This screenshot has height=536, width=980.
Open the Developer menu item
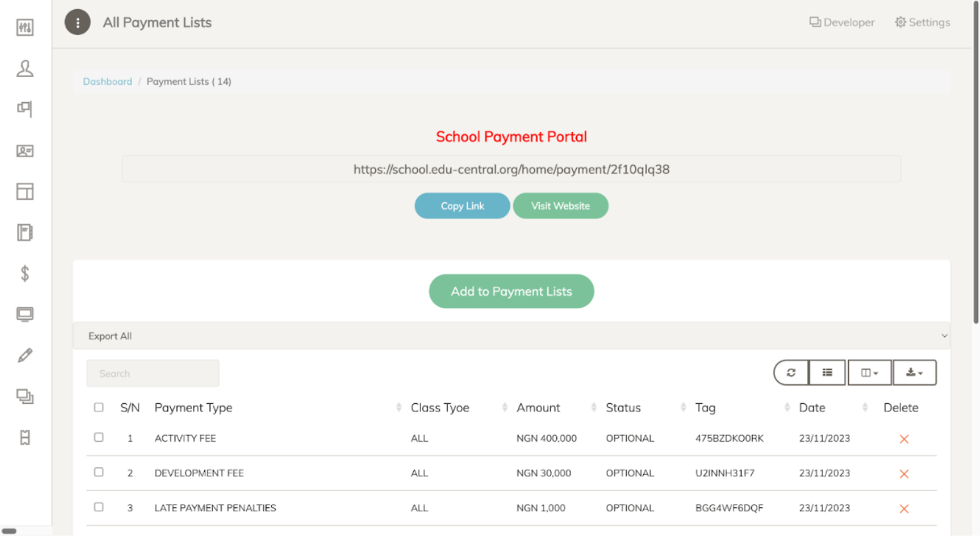[x=842, y=23]
